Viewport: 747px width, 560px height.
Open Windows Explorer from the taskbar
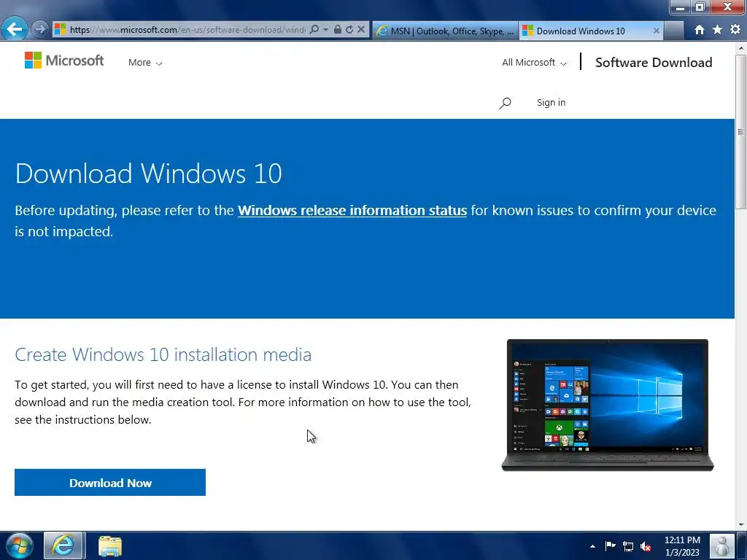coord(110,546)
